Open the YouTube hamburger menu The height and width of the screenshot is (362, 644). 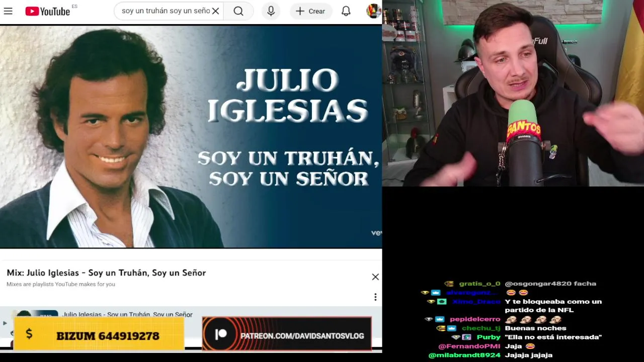[8, 11]
